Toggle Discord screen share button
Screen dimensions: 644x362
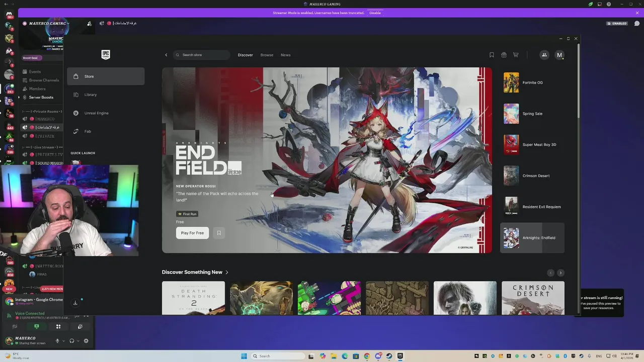pyautogui.click(x=36, y=327)
